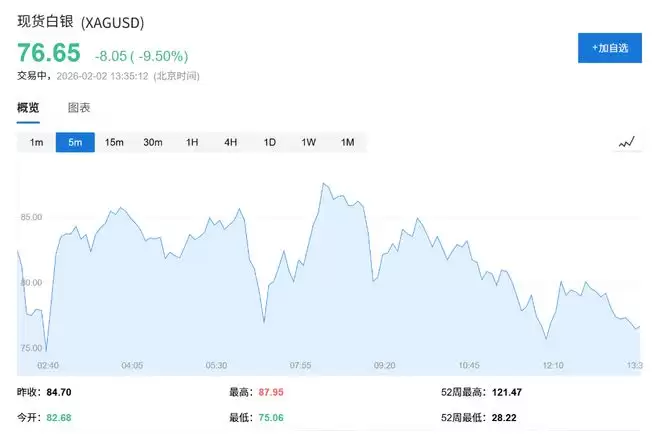Click the +加自选 button

click(609, 47)
